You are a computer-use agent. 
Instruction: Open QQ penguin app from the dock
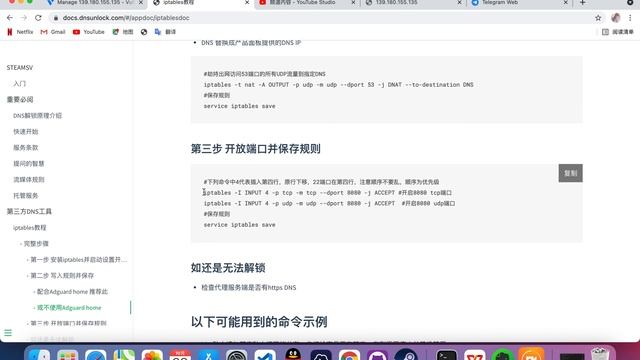click(x=293, y=354)
